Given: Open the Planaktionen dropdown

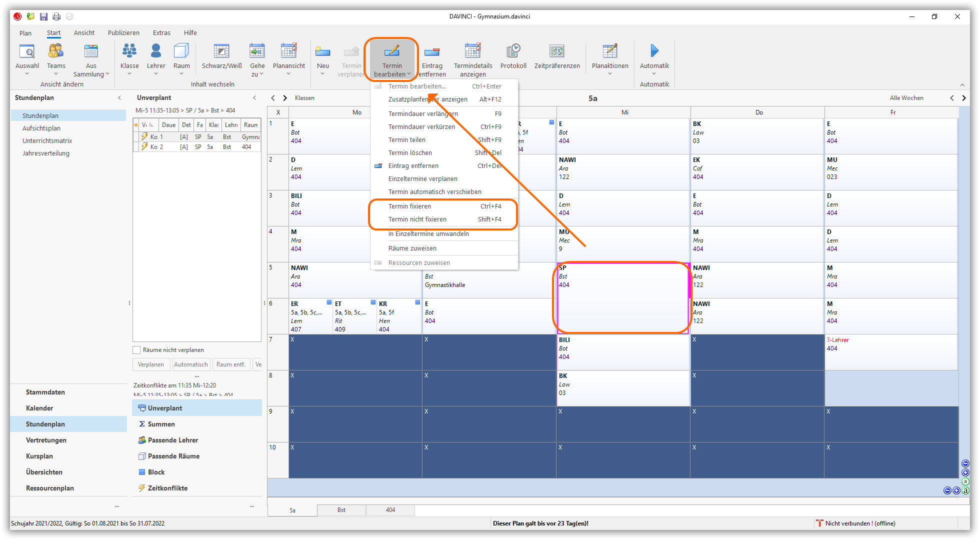Looking at the screenshot, I should 609,74.
